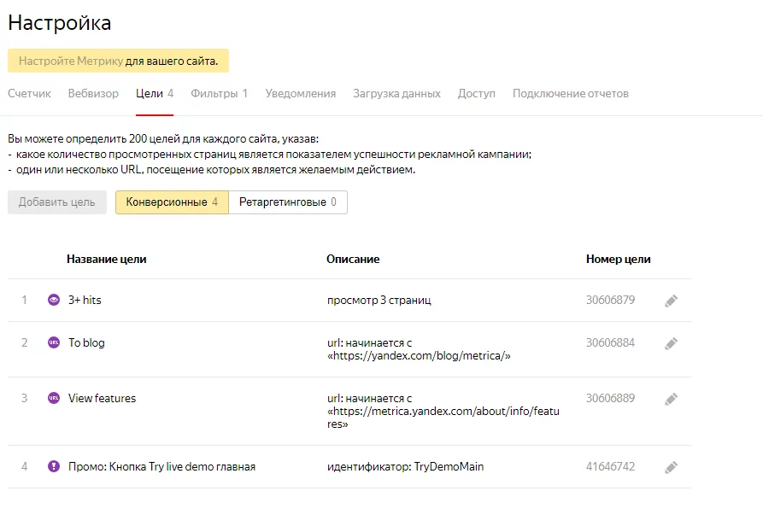This screenshot has width=763, height=532.
Task: Click goal number 30606889
Action: click(x=610, y=398)
